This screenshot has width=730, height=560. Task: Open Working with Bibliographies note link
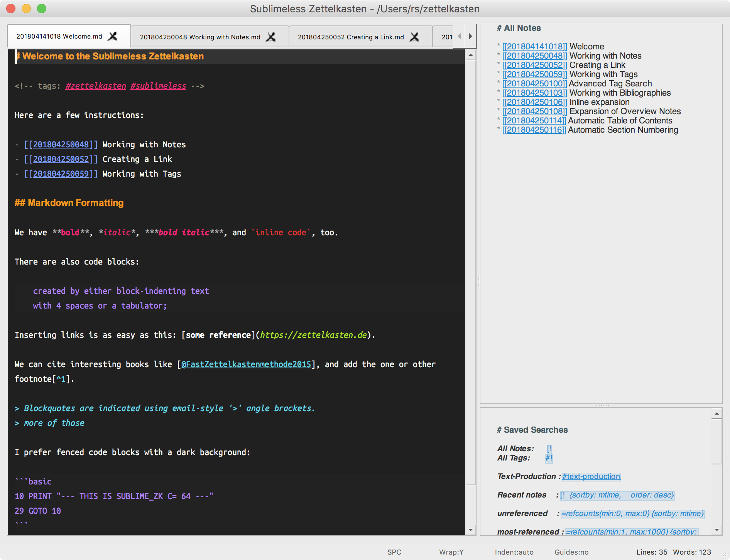tap(534, 93)
